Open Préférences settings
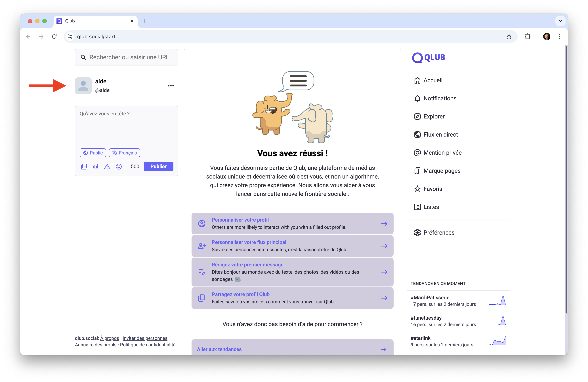The image size is (588, 382). tap(434, 232)
